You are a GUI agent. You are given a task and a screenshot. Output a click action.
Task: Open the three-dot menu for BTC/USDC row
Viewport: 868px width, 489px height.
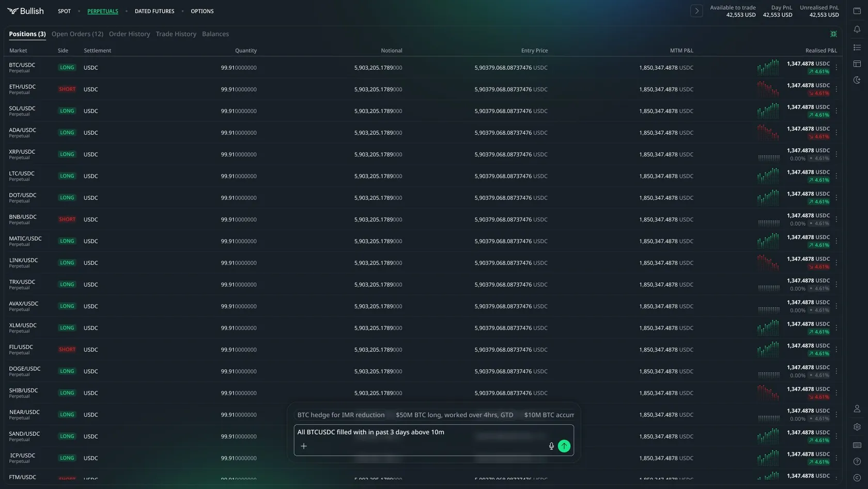(x=836, y=68)
